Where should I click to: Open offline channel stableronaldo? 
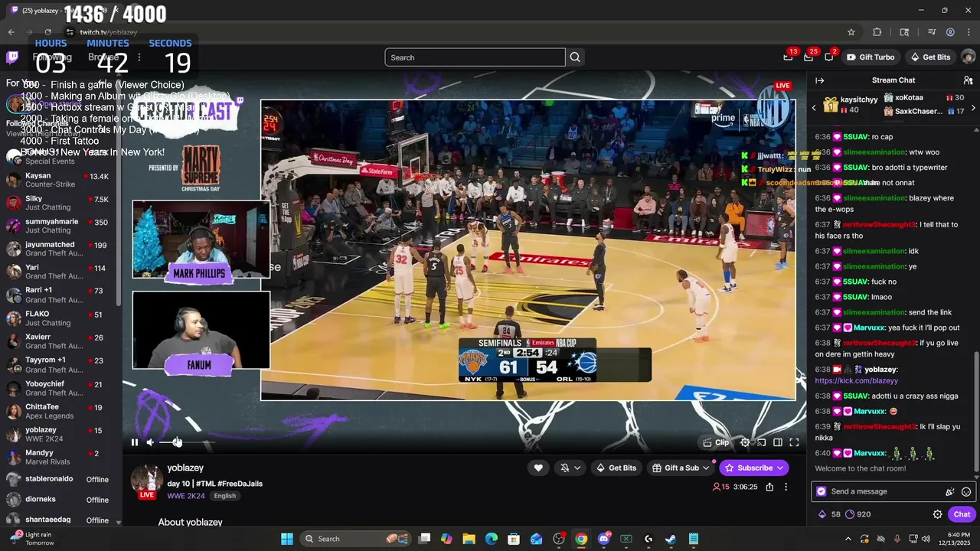(59, 479)
